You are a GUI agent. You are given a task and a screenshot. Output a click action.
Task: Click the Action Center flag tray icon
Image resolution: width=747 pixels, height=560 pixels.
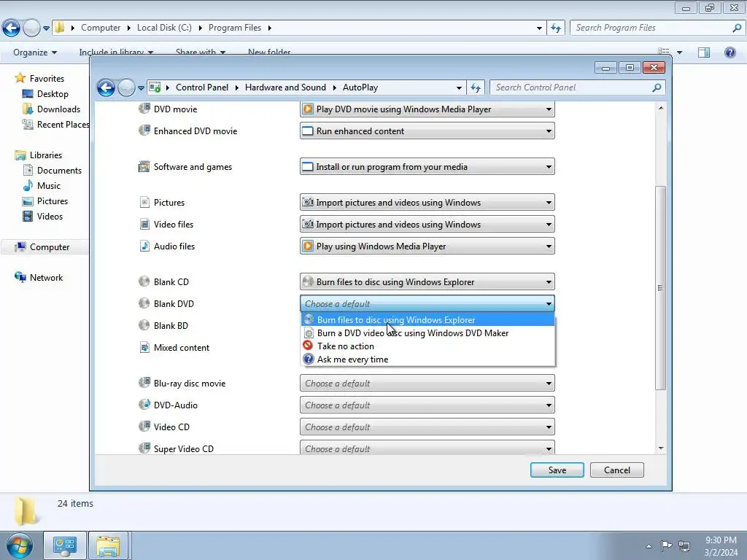click(x=666, y=545)
